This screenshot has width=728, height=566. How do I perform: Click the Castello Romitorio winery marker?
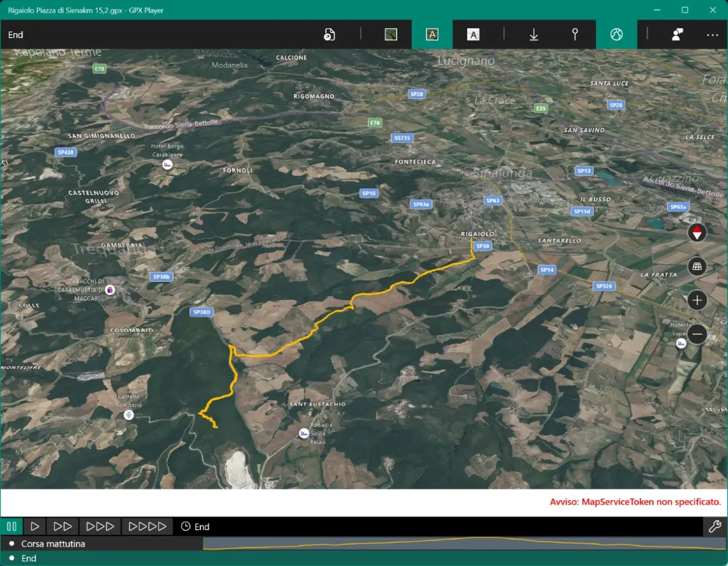click(x=129, y=415)
